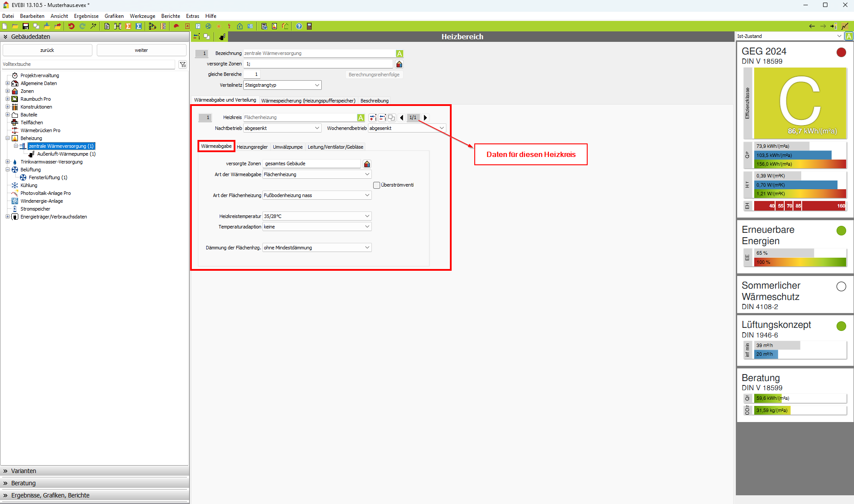
Task: Click the green A icon beside Bezeichnung
Action: click(x=399, y=54)
